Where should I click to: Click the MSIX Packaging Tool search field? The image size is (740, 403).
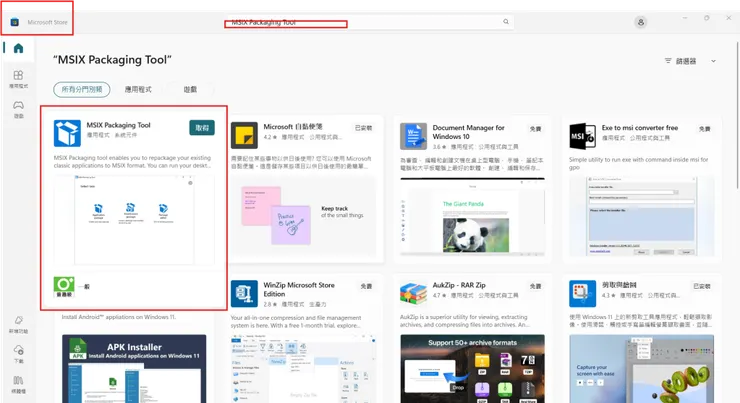tap(369, 22)
